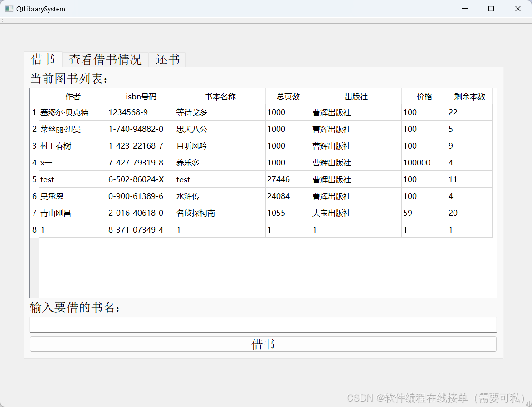Click the 书本名称 column header
The width and height of the screenshot is (532, 407).
point(220,97)
